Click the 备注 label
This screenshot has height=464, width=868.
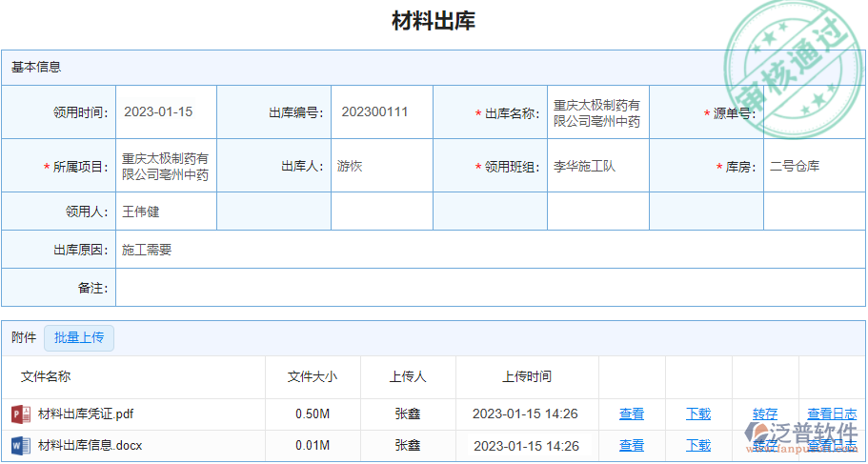[93, 288]
